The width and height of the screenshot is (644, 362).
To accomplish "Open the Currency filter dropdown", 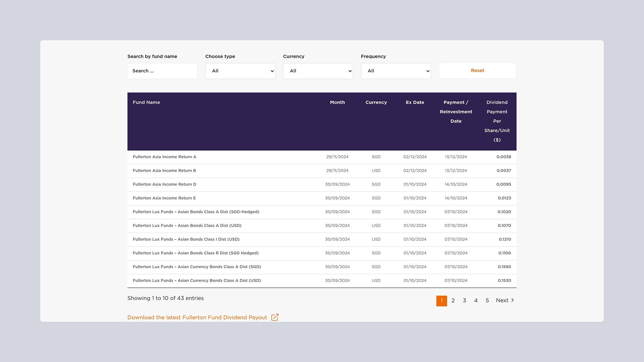I will pyautogui.click(x=318, y=71).
